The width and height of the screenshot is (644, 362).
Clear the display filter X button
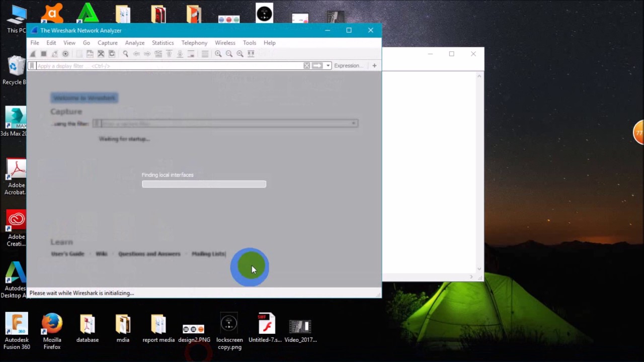coord(306,66)
